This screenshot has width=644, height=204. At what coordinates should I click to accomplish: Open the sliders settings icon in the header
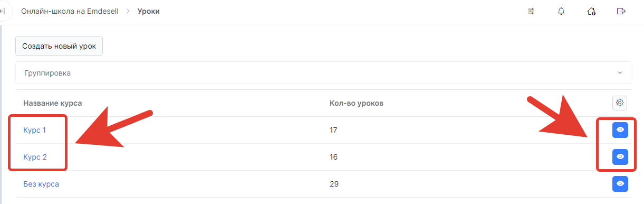click(531, 11)
